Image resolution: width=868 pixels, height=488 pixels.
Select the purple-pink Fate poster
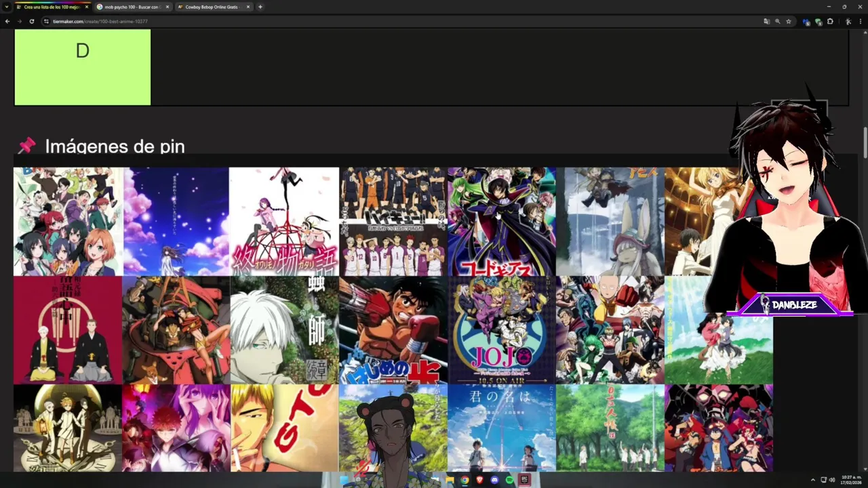176,428
